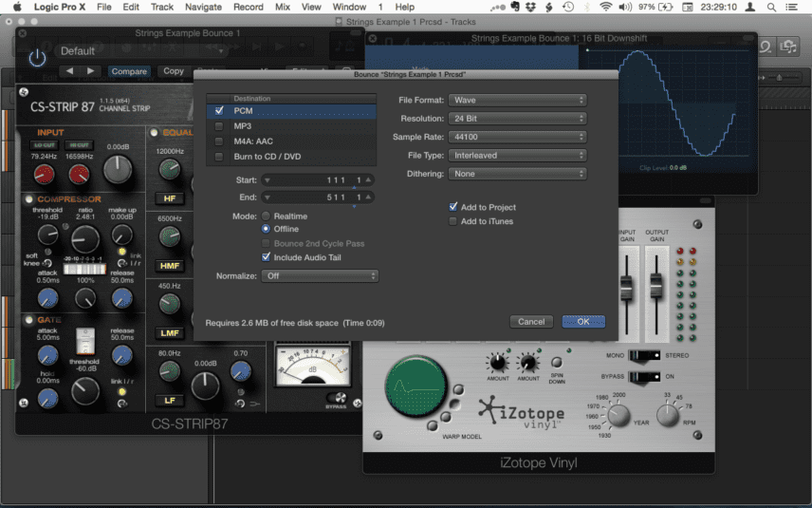Click the compressor make up knob
Screen dimensions: 812x508
122,235
